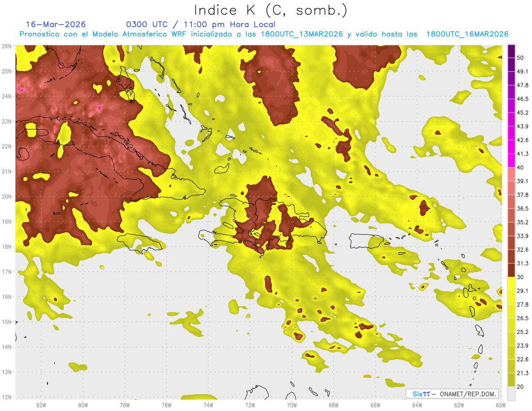
Task: Click the longitude label "64W"
Action: click(x=417, y=405)
